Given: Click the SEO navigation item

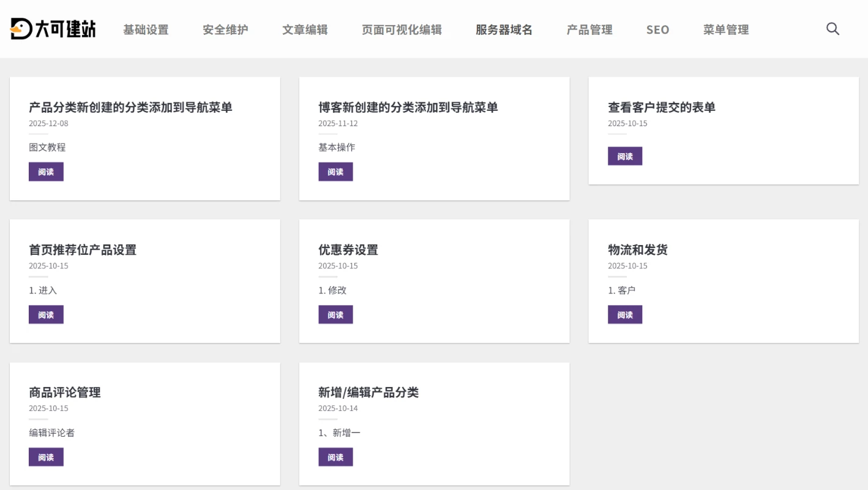Looking at the screenshot, I should [657, 29].
